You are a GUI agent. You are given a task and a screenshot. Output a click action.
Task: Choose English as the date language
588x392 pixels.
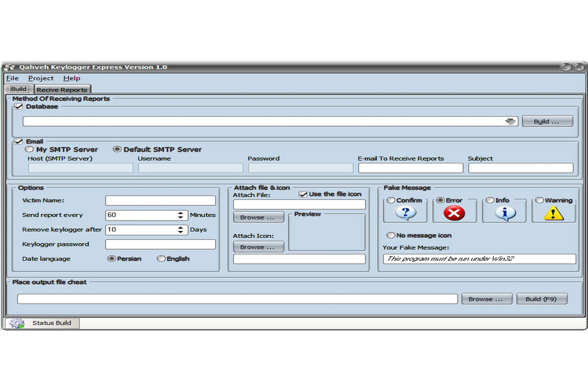[161, 259]
